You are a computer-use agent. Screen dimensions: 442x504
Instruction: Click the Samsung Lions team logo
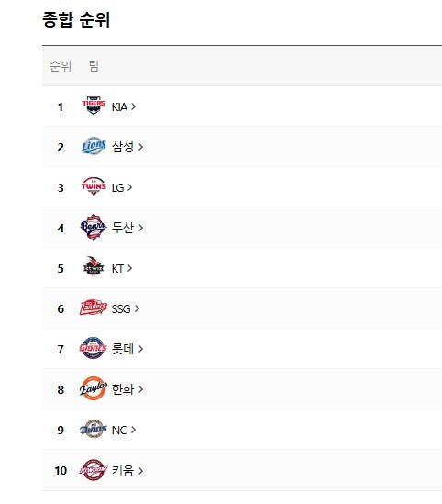(x=94, y=146)
